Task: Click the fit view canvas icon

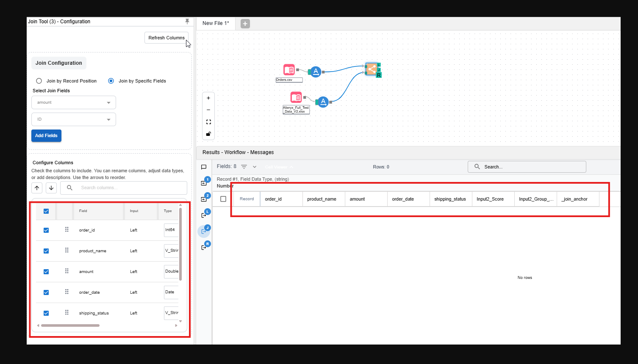Action: coord(208,122)
